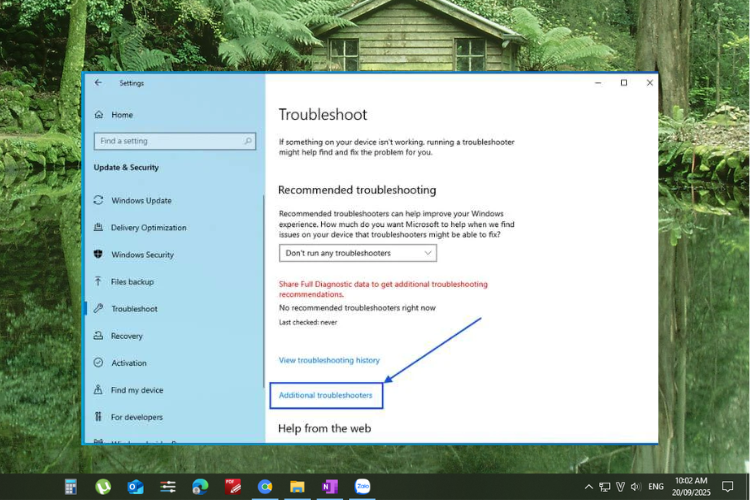The height and width of the screenshot is (500, 750).
Task: Open Chrome from the taskbar
Action: [265, 487]
